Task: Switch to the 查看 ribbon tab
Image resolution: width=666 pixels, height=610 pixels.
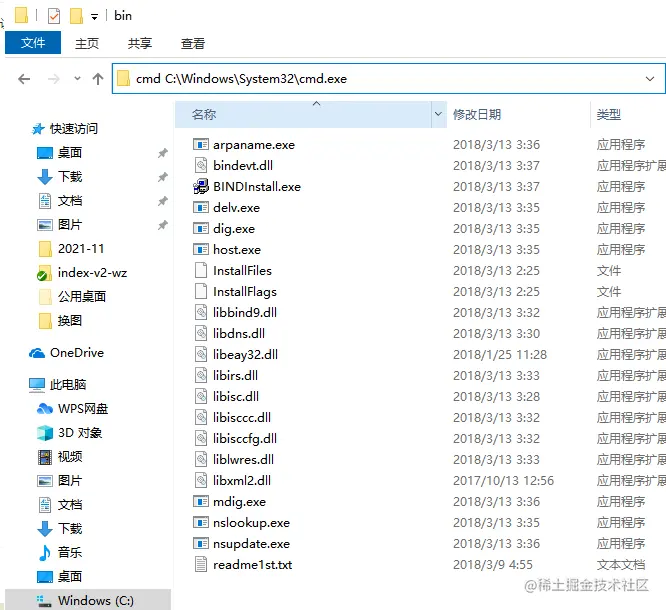Action: pos(193,43)
